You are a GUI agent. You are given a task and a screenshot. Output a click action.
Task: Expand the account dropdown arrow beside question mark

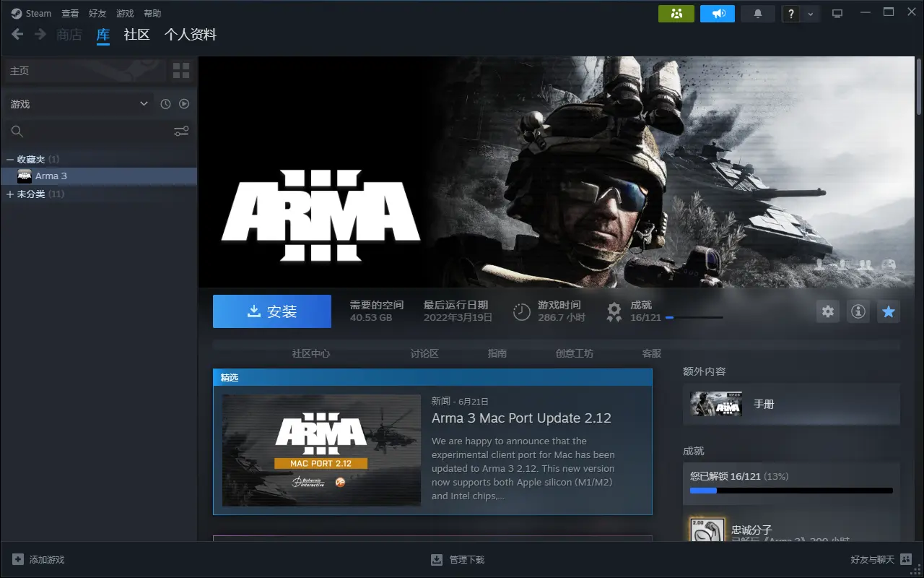coord(811,14)
